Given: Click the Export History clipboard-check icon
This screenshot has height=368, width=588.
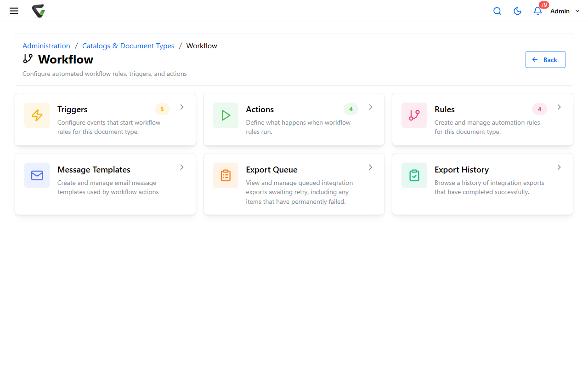Looking at the screenshot, I should coord(414,175).
